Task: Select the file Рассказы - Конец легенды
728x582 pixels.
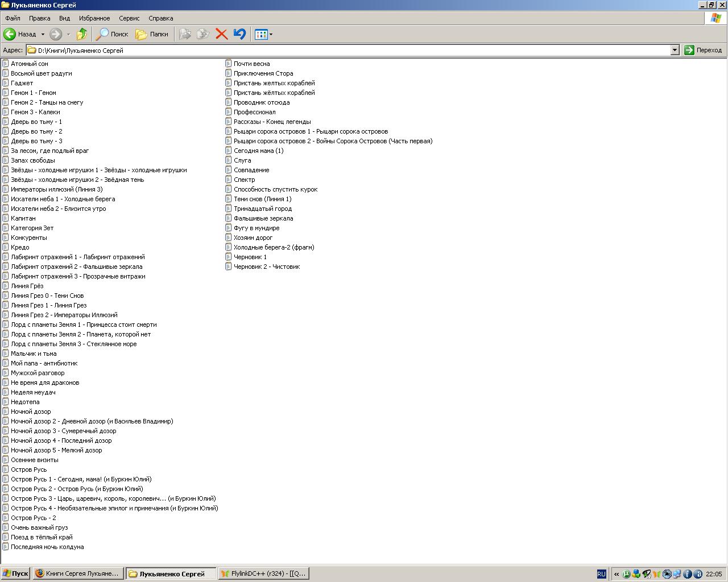Action: [272, 122]
